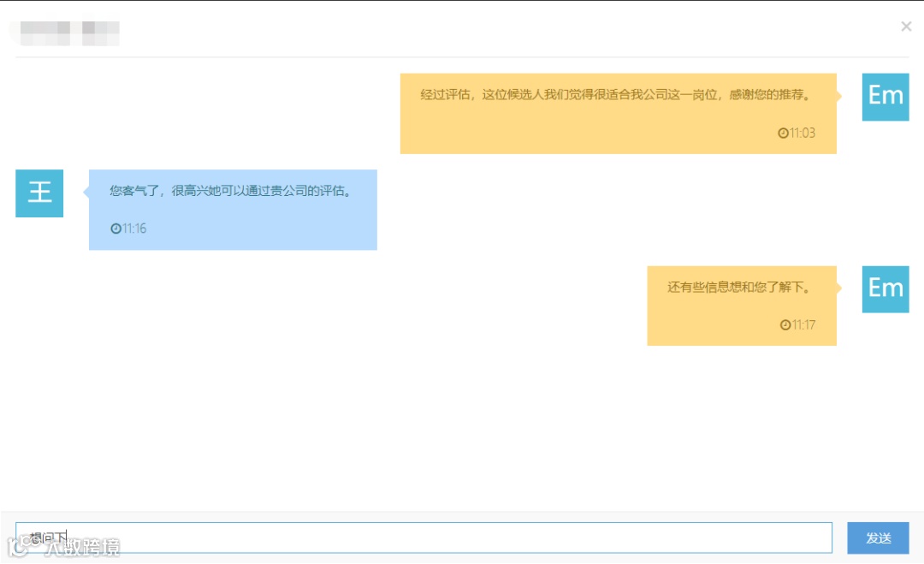The width and height of the screenshot is (924, 564).
Task: Click the 11:16 timestamp
Action: [134, 229]
